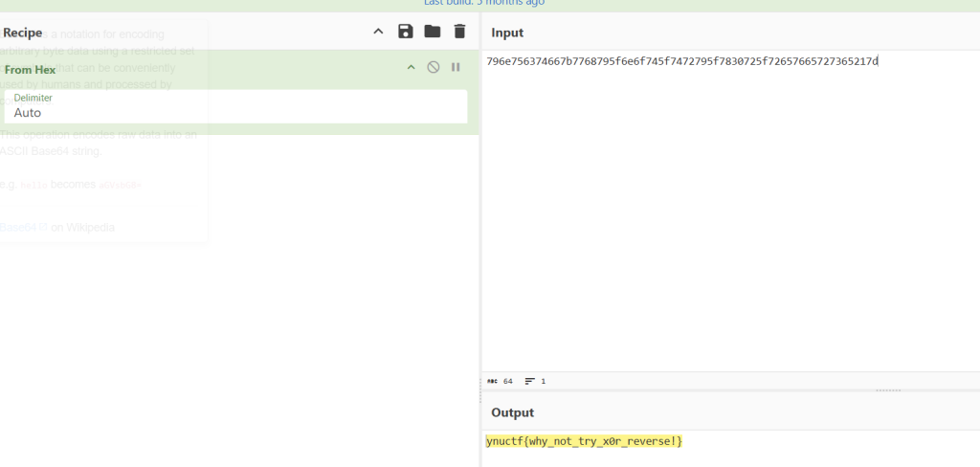Collapse the From Hex operation arguments
This screenshot has width=980, height=467.
point(412,67)
